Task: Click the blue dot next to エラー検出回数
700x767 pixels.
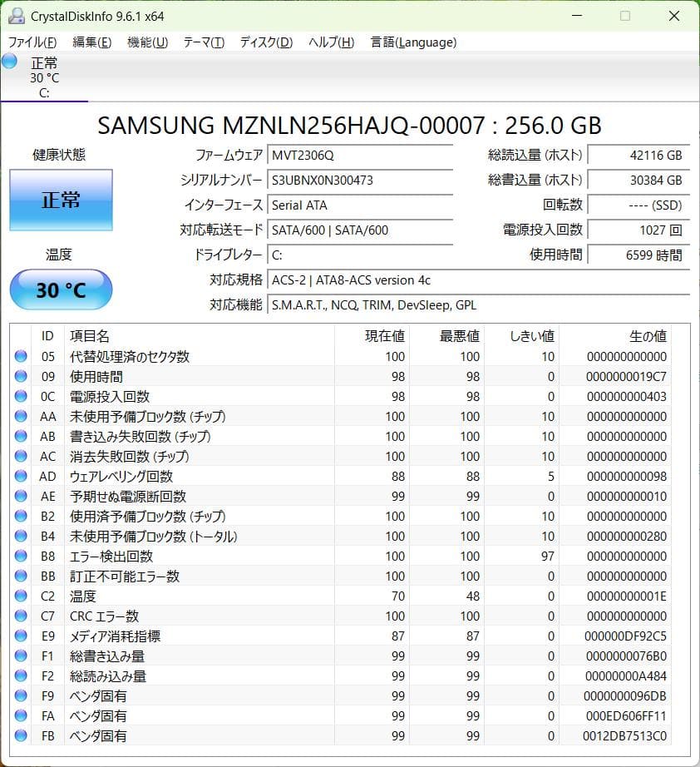Action: point(21,557)
